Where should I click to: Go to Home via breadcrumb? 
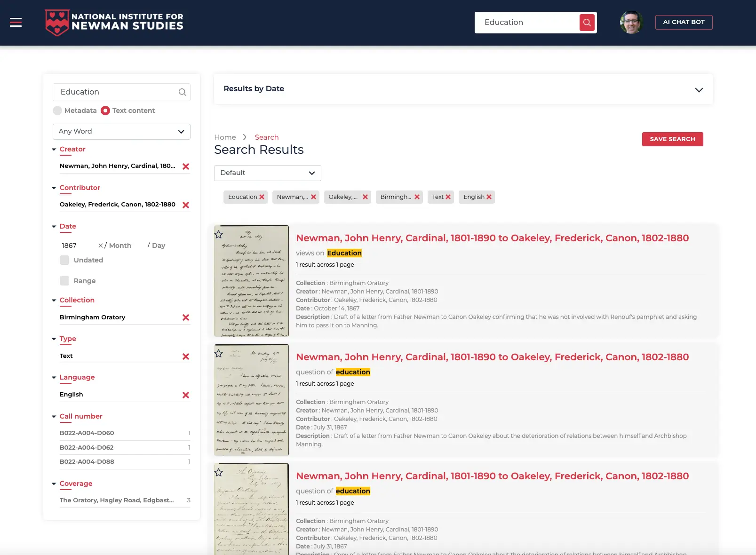[225, 137]
